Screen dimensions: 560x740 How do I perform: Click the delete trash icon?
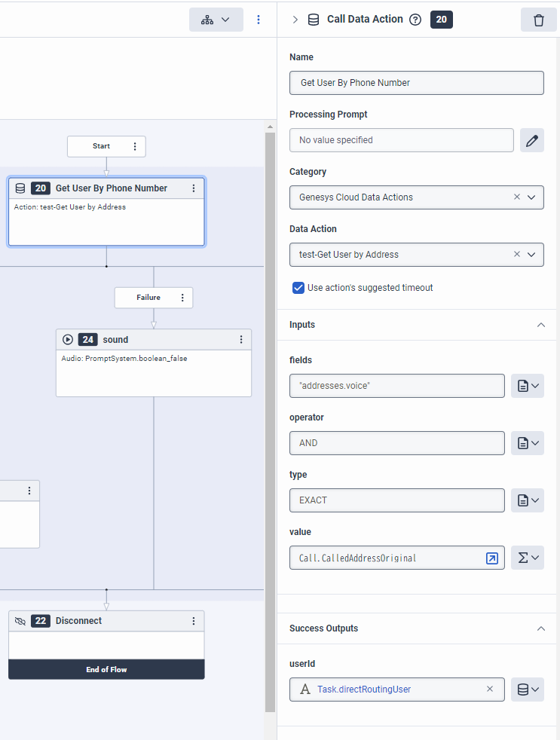538,20
